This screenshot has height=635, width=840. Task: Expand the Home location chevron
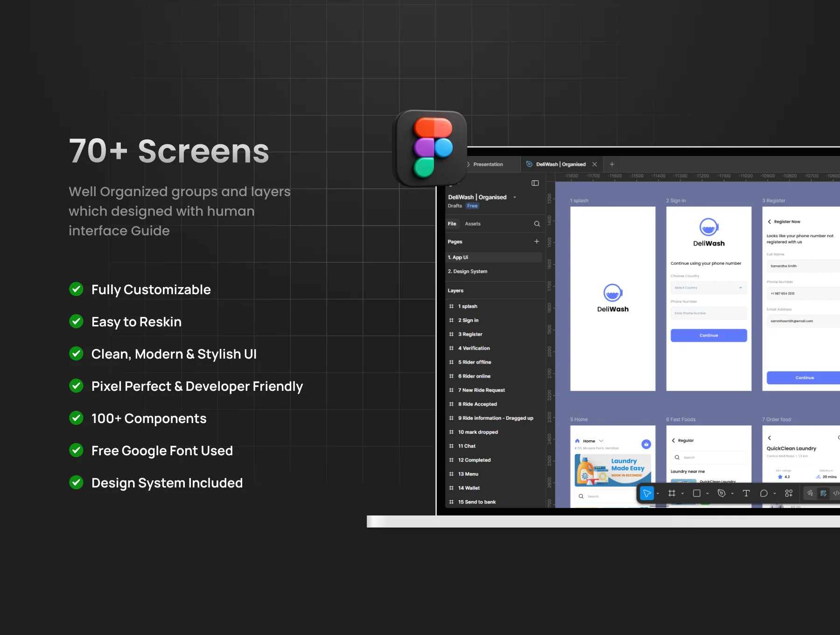click(601, 441)
